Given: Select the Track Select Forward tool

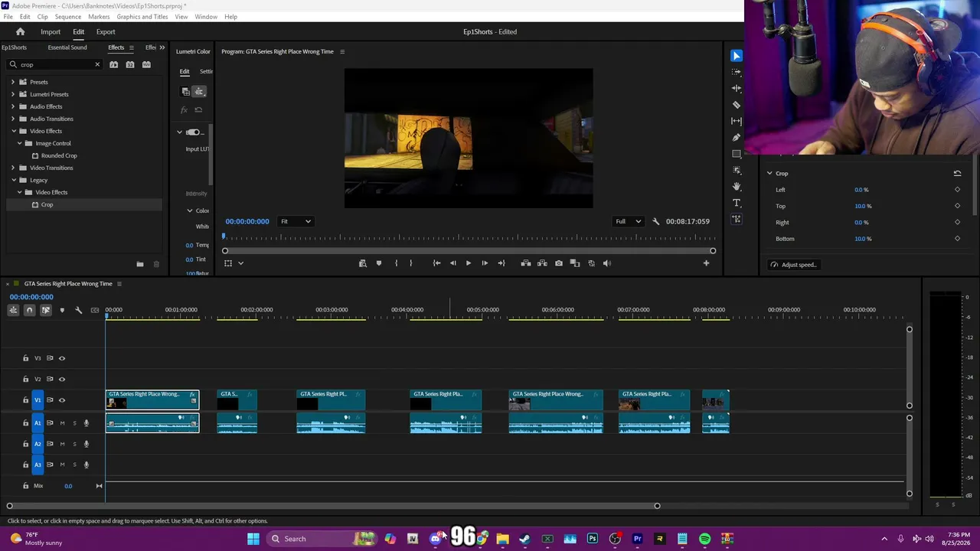Looking at the screenshot, I should pyautogui.click(x=737, y=72).
